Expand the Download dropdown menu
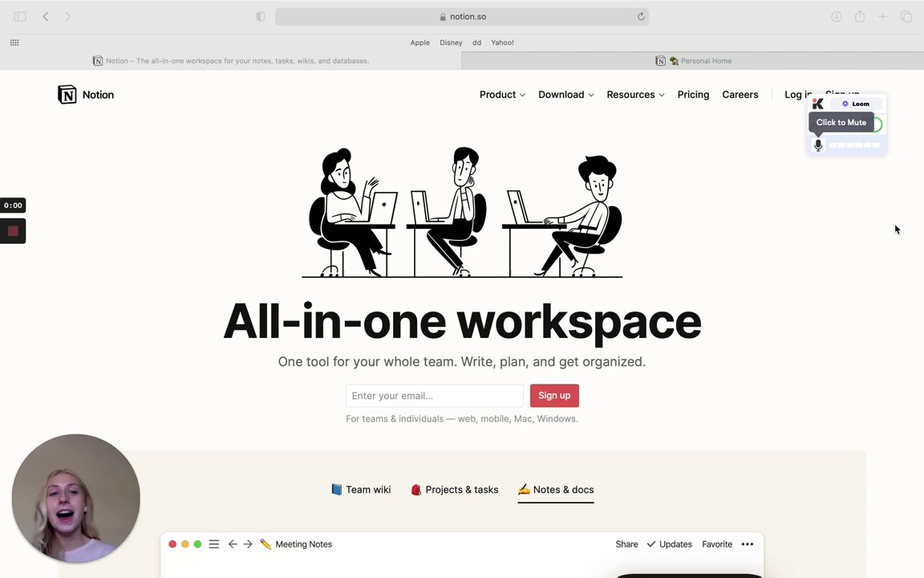The image size is (924, 578). pyautogui.click(x=565, y=95)
